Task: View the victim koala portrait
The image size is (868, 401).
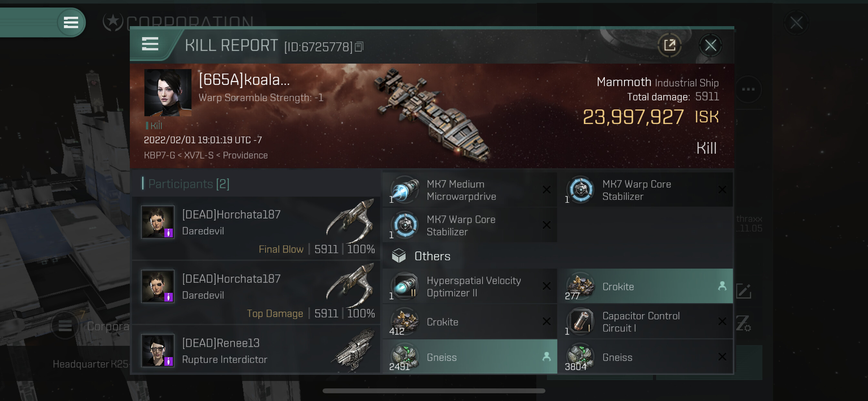Action: (168, 93)
